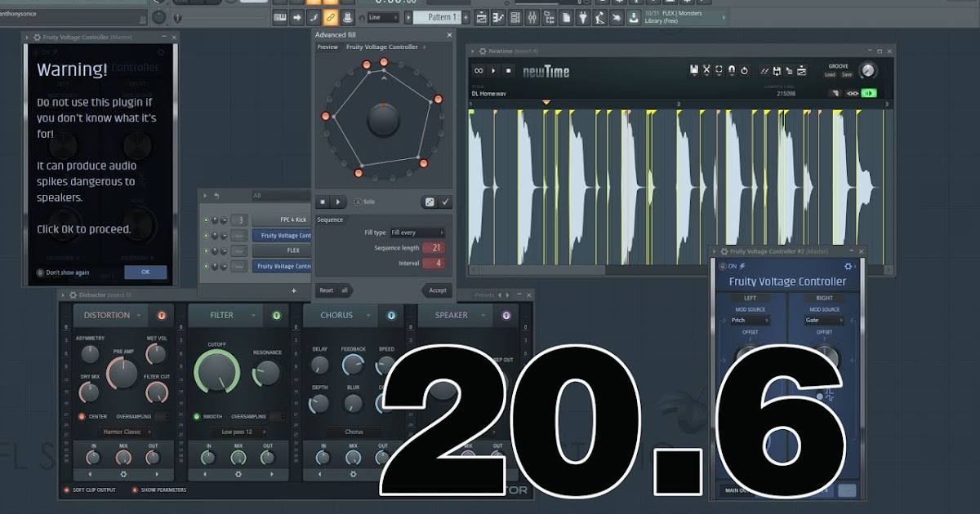Toggle the green playback button in Newtime
980x514 pixels.
pyautogui.click(x=869, y=94)
